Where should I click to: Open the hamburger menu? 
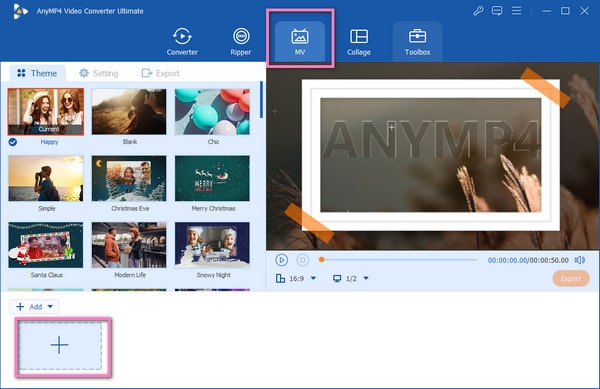(x=516, y=11)
